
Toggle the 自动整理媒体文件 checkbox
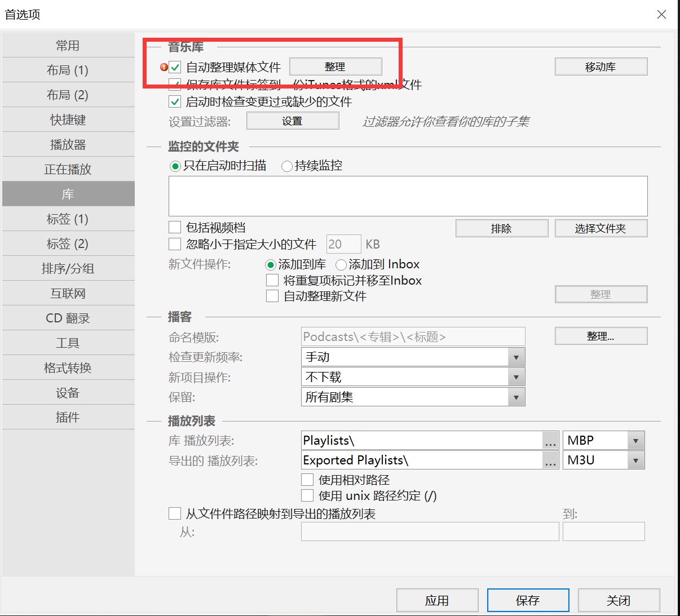coord(175,68)
